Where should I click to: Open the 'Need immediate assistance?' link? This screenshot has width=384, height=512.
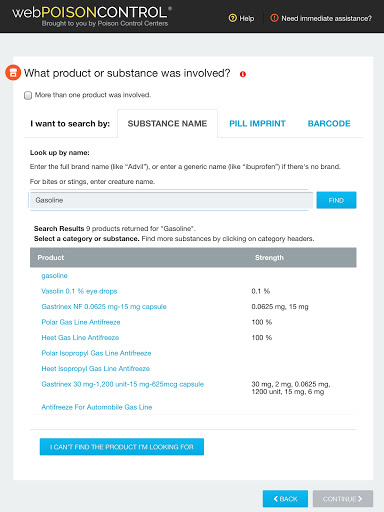pyautogui.click(x=326, y=18)
